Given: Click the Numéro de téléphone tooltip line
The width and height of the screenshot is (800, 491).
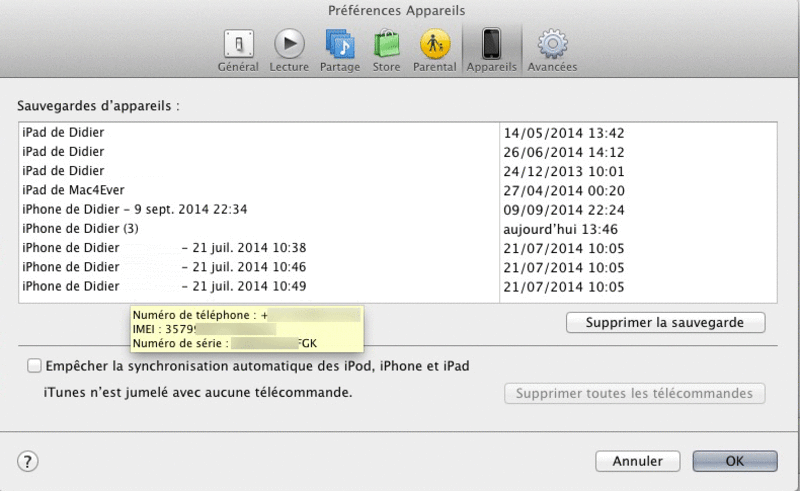Looking at the screenshot, I should (x=246, y=315).
